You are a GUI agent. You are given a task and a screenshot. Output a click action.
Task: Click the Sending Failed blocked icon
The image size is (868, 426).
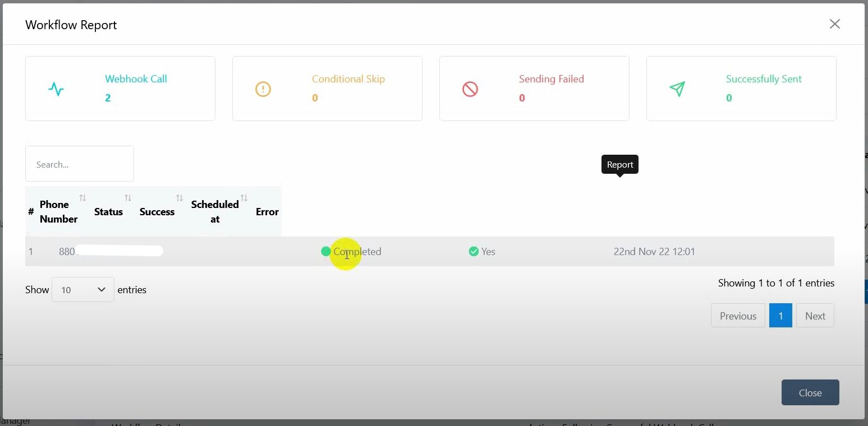[470, 89]
